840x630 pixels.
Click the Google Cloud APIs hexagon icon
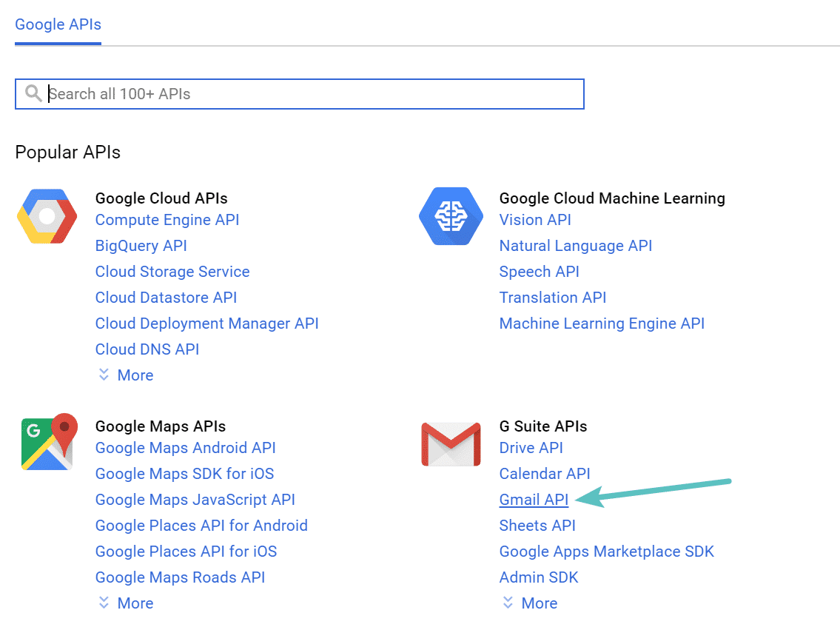click(46, 216)
